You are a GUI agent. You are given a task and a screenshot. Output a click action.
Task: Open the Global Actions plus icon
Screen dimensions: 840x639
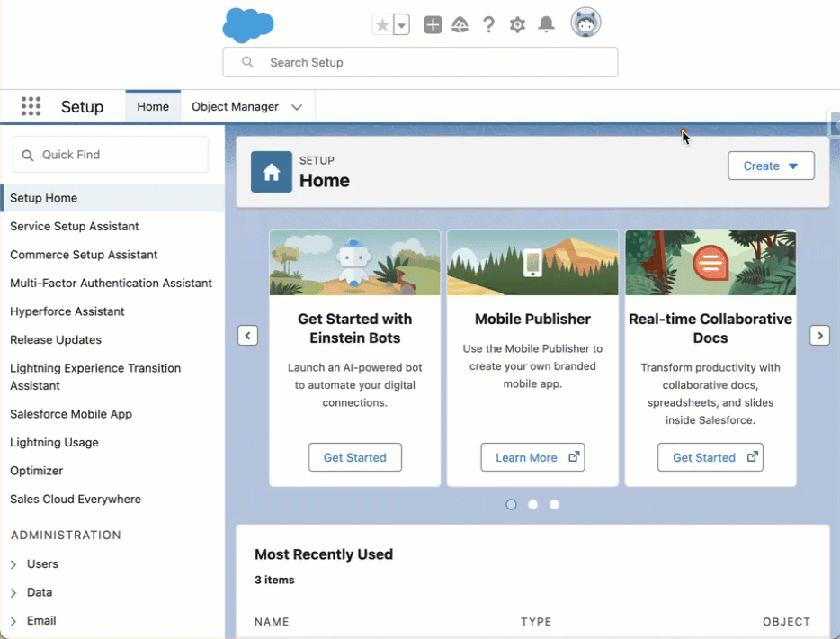[x=433, y=24]
